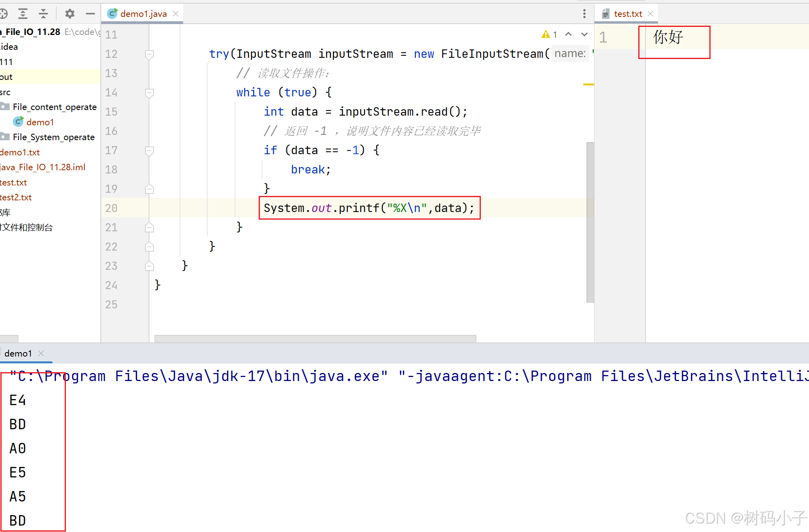Screen dimensions: 809x532
Task: Click the Collapse All toolbar icon
Action: 43,14
